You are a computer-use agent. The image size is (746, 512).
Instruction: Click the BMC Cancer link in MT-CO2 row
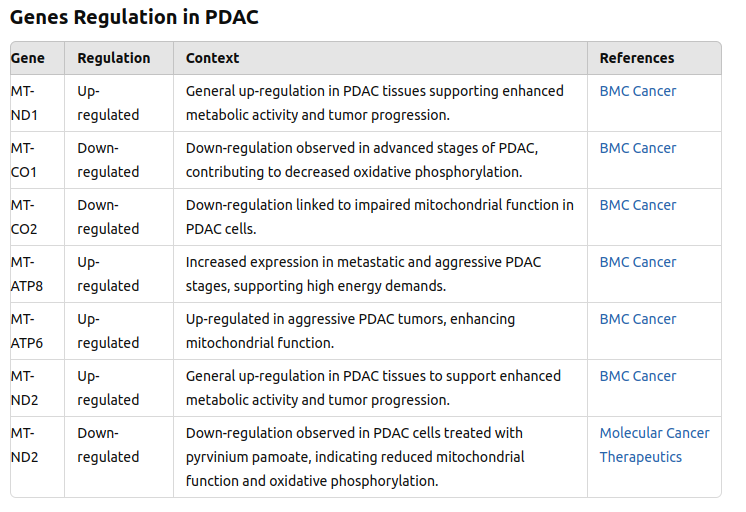[637, 205]
